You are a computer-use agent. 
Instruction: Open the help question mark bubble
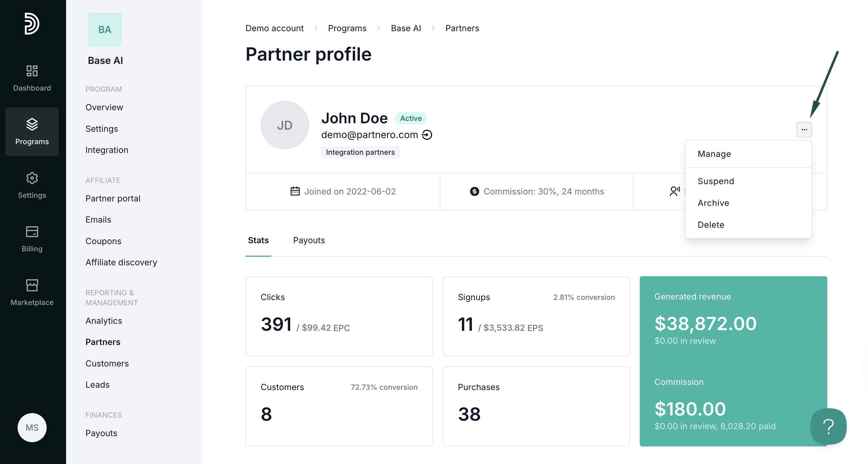[x=828, y=426]
